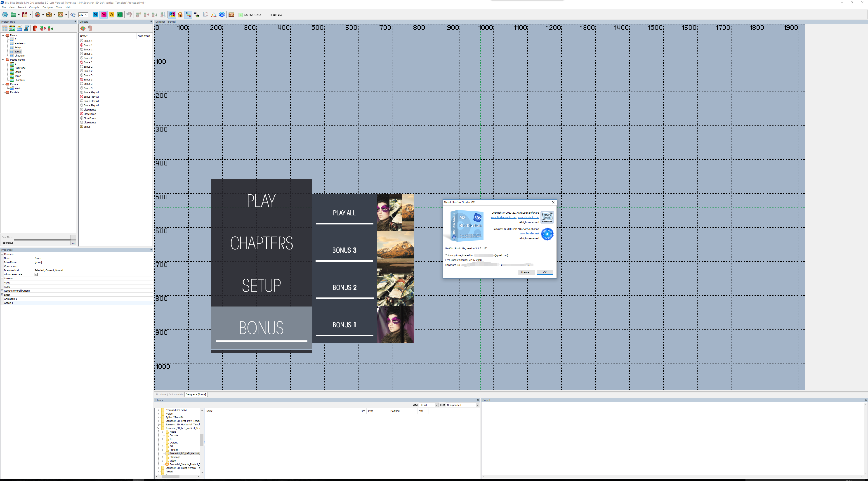Click the blue cubes toolbar icon
This screenshot has height=481, width=868.
pyautogui.click(x=222, y=15)
